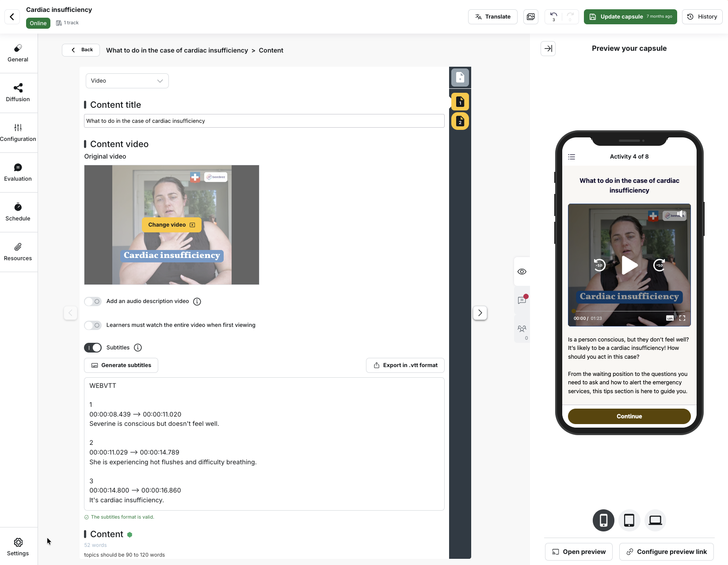Switch preview to laptop device
The width and height of the screenshot is (728, 565).
click(x=655, y=520)
